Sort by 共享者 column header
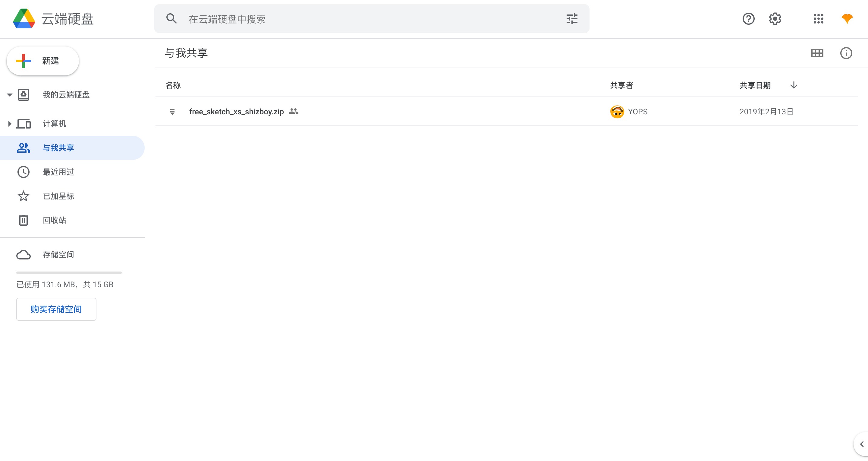Screen dimensions: 868x461 click(x=622, y=85)
